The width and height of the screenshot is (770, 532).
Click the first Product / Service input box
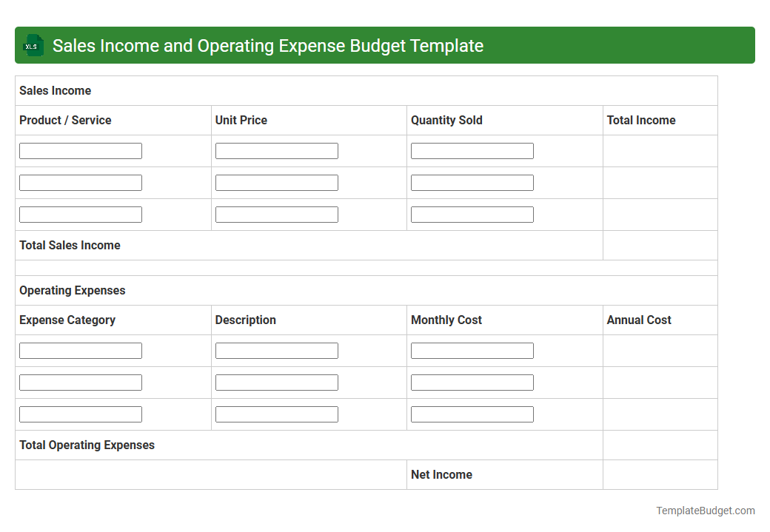click(x=80, y=150)
